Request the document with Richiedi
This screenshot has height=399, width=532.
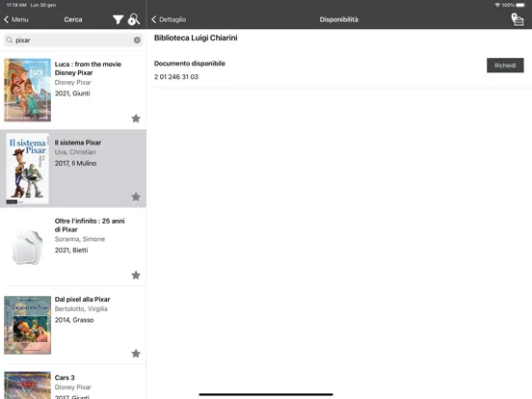pos(505,66)
